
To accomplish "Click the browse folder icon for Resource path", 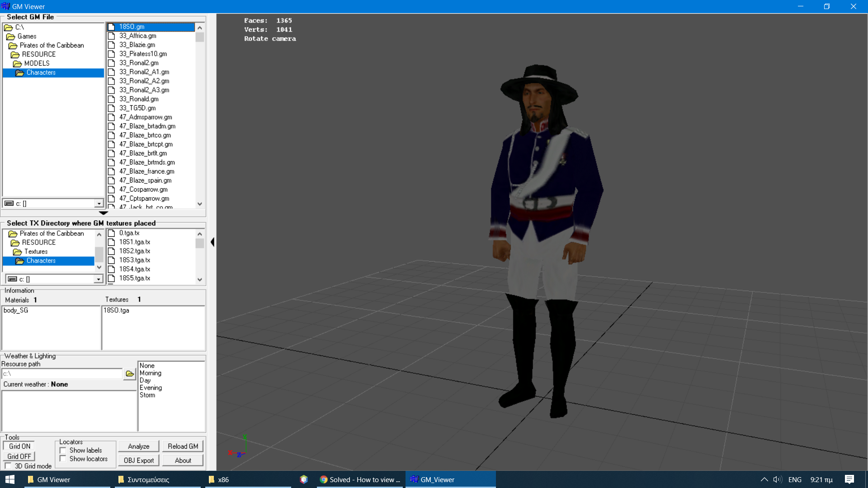I will [130, 374].
